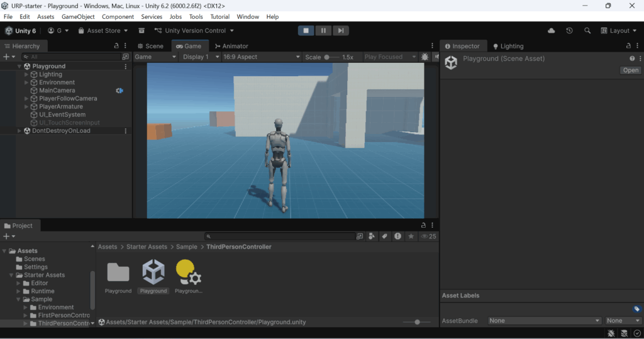The width and height of the screenshot is (644, 339).
Task: Open the Package Manager icon beside Asset Store
Action: (x=142, y=30)
